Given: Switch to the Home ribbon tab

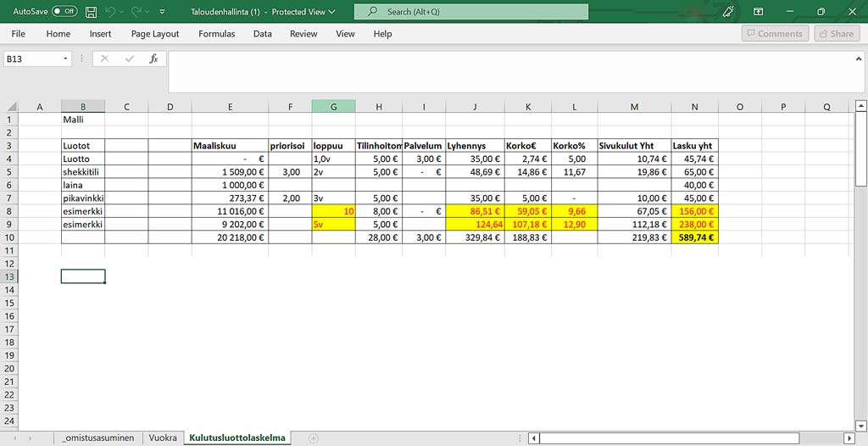Looking at the screenshot, I should tap(58, 34).
